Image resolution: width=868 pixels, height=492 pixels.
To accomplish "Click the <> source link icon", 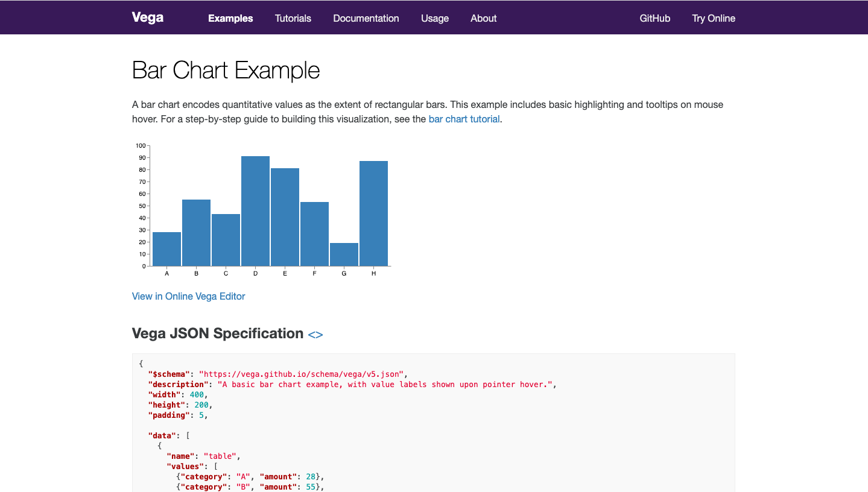I will 315,334.
